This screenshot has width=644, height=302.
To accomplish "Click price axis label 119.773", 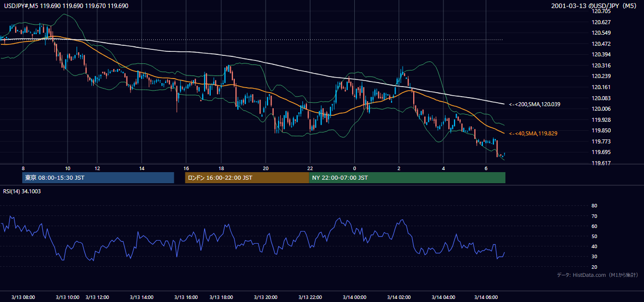I will click(x=601, y=141).
